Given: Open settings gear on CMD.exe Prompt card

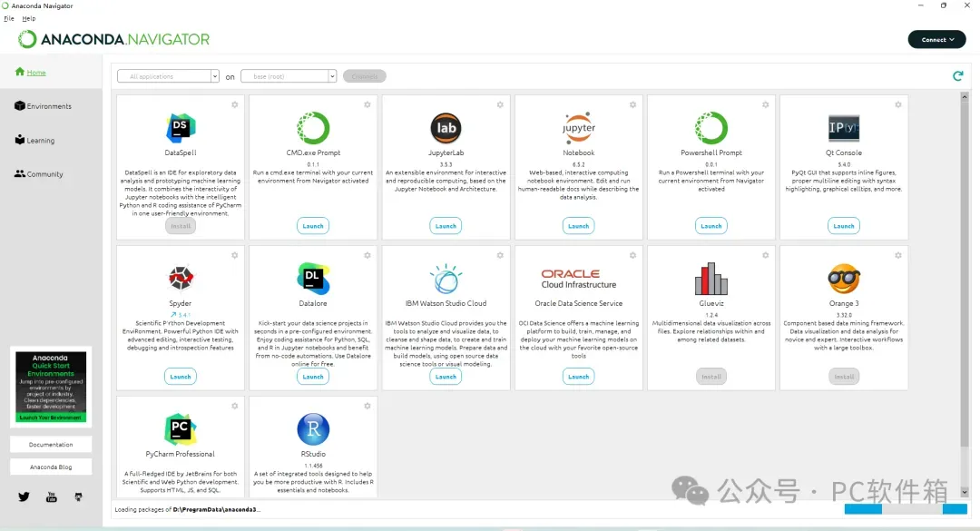Looking at the screenshot, I should 367,104.
